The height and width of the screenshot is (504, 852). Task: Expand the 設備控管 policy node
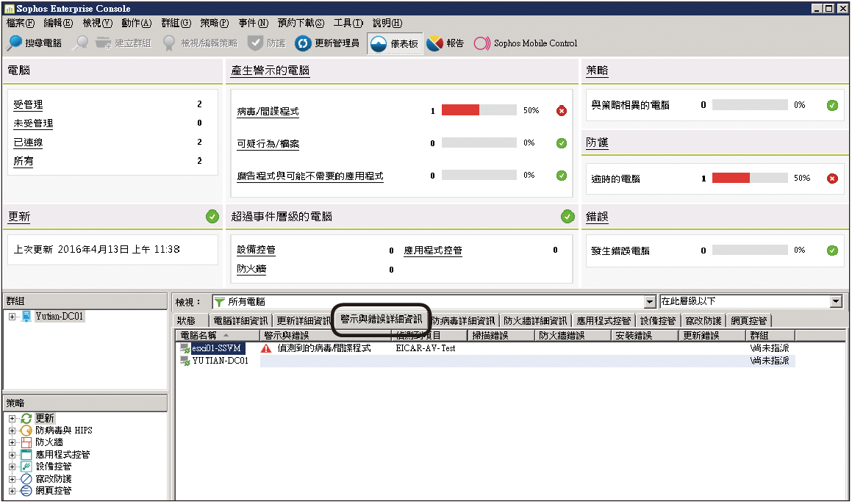(x=12, y=467)
